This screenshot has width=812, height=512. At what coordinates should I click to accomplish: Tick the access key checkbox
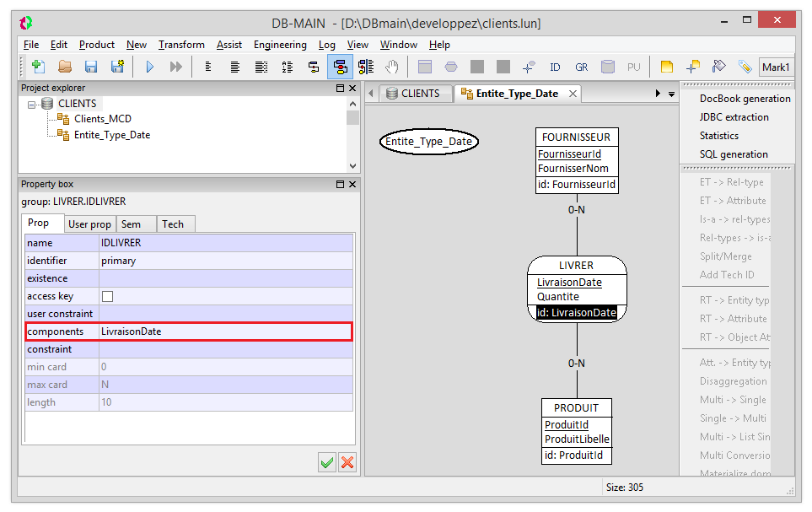[107, 296]
